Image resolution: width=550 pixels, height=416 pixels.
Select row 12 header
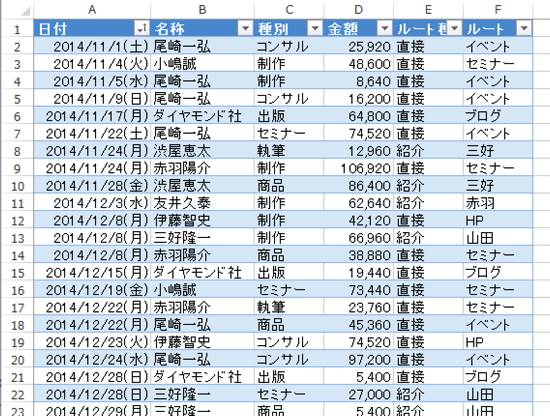(17, 220)
